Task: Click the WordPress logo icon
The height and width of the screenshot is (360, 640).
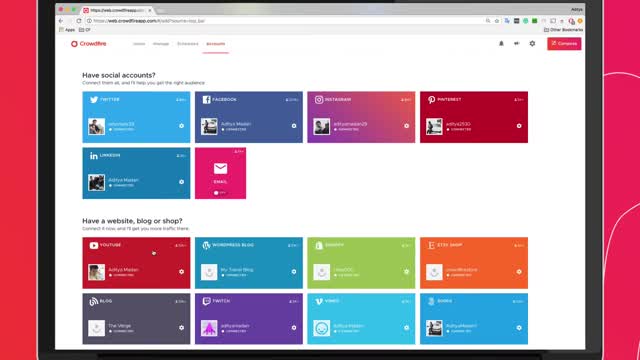Action: 207,245
